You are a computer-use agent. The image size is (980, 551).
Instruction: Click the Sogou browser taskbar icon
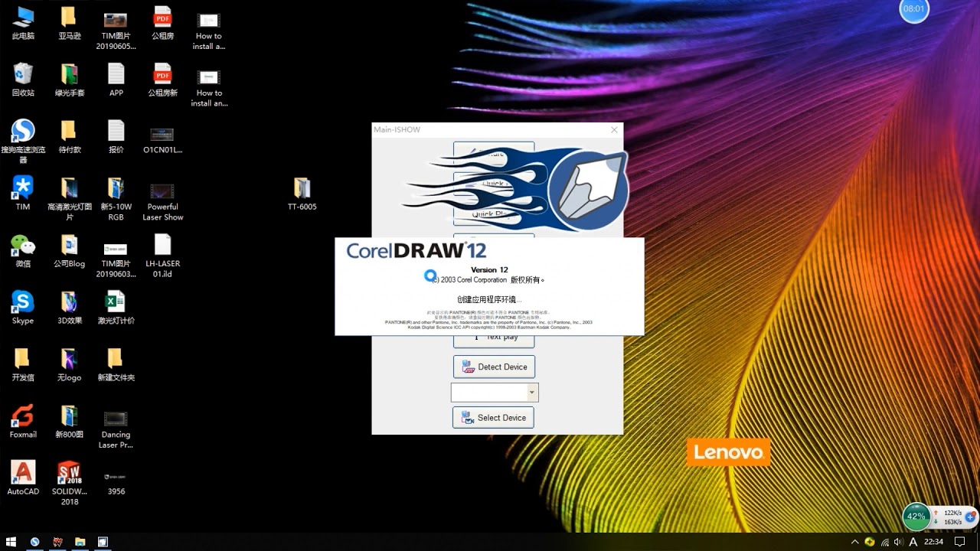34,542
